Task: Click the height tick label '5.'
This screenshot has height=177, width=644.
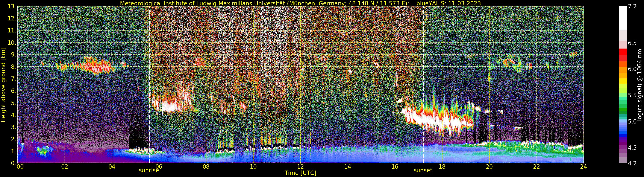Action: tap(14, 103)
